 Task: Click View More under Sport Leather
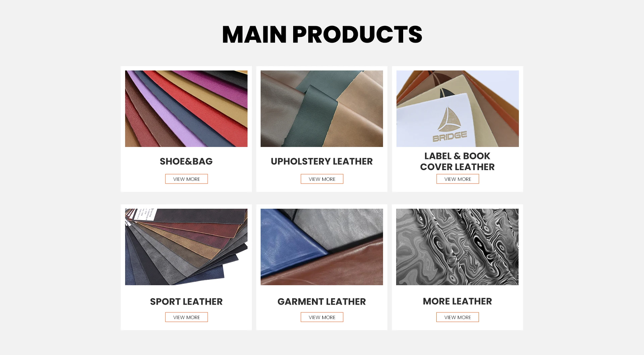coord(186,317)
